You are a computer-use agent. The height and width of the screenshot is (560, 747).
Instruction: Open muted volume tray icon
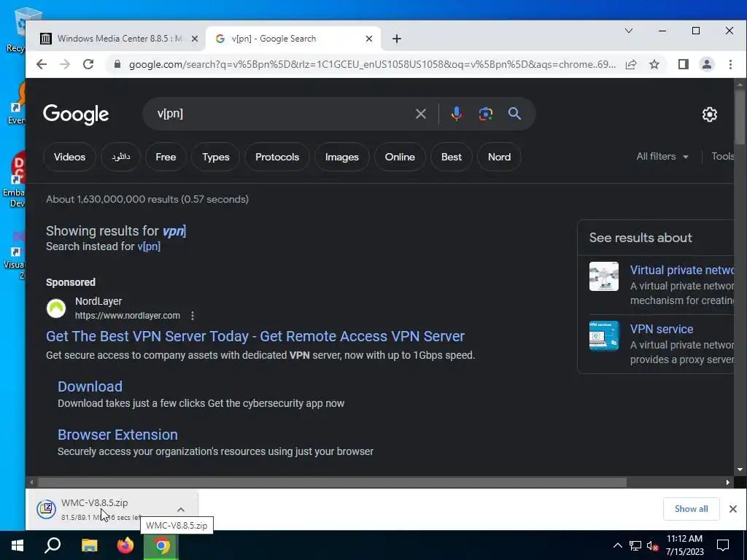click(x=652, y=545)
